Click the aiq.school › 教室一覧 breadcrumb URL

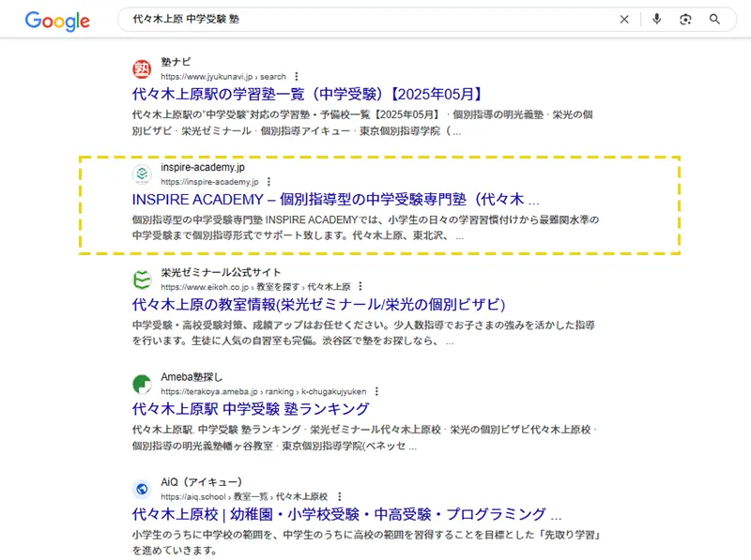[244, 496]
